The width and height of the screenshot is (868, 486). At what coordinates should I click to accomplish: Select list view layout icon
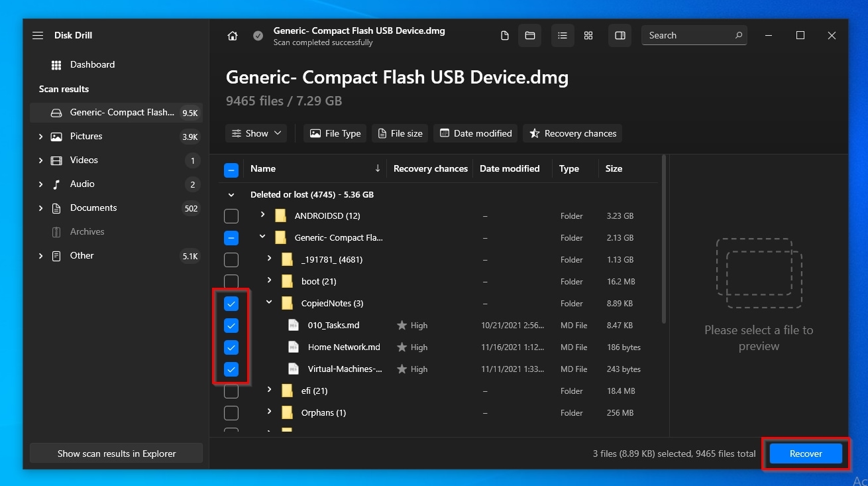pyautogui.click(x=563, y=36)
